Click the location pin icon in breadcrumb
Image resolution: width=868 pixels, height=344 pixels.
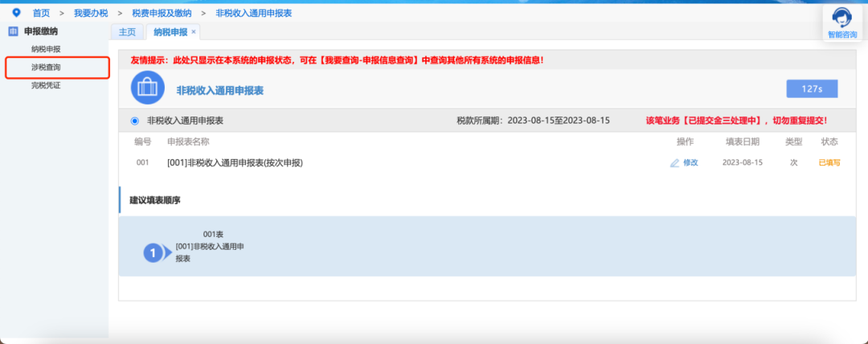16,13
